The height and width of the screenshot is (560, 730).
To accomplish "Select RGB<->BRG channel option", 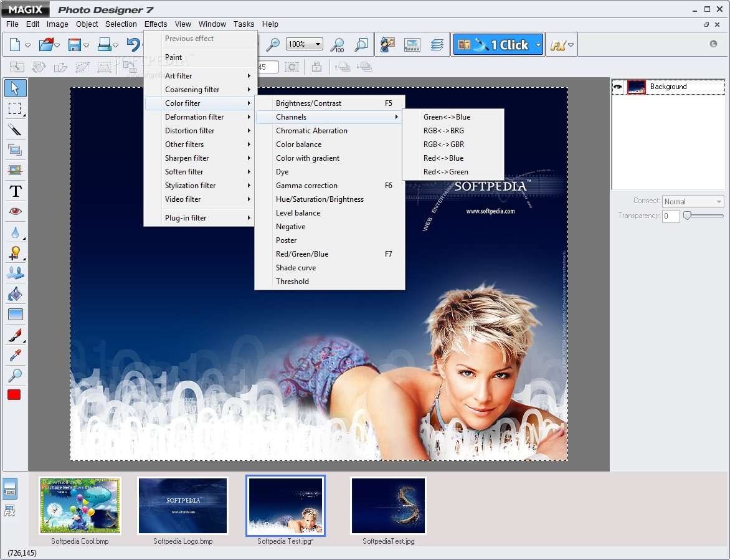I will (453, 131).
